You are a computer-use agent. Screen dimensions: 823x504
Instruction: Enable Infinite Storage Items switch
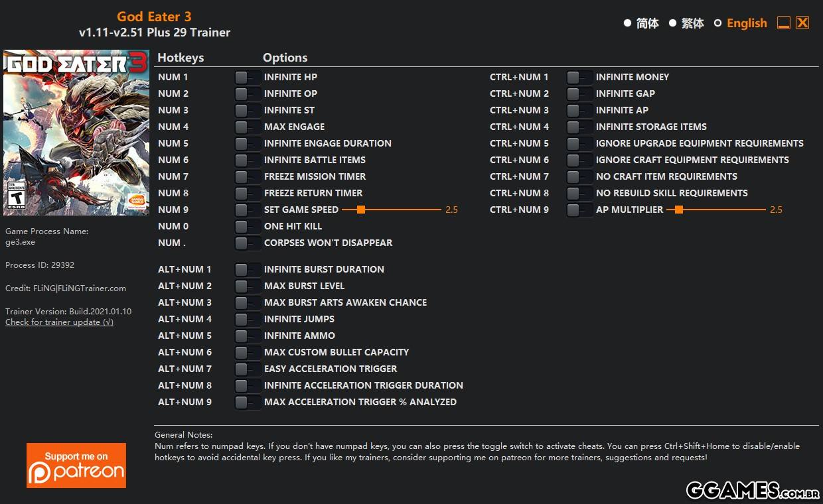coord(579,127)
